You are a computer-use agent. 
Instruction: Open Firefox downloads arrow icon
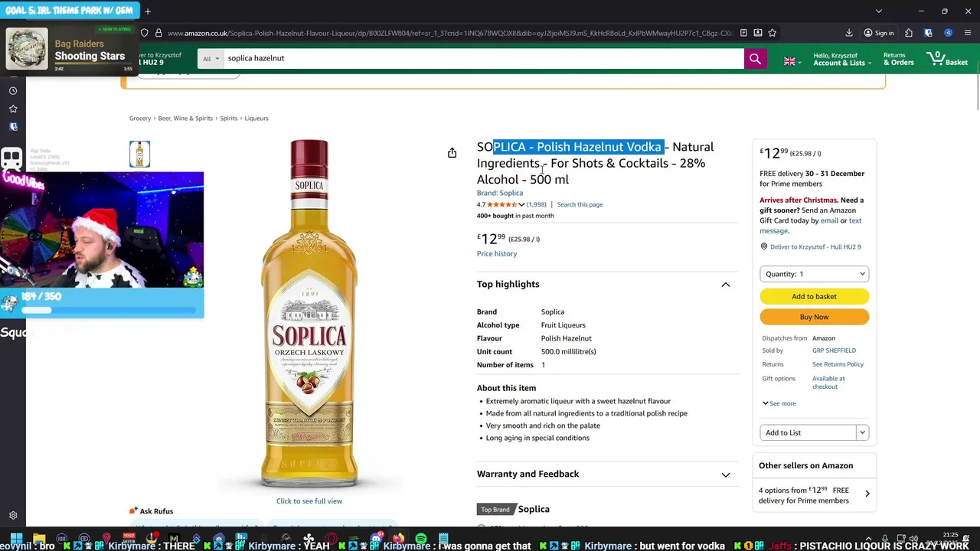coord(849,33)
